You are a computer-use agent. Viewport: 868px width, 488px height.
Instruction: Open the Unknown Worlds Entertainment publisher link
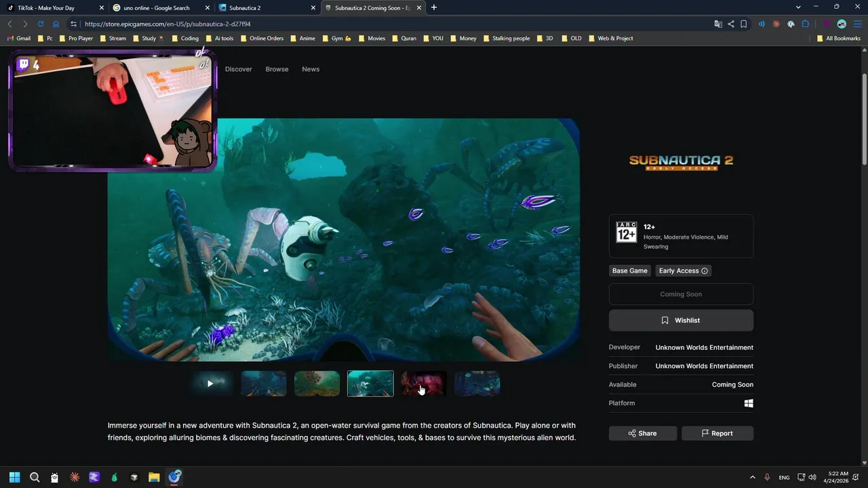[704, 366]
